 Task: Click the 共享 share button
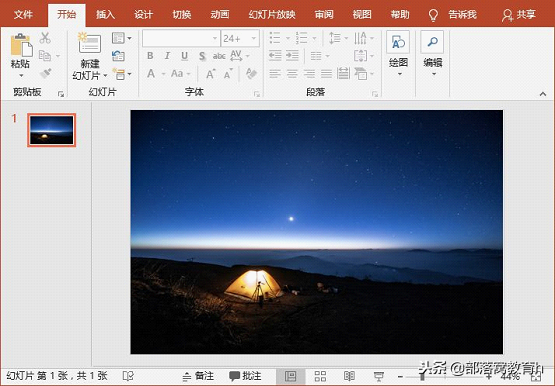519,15
